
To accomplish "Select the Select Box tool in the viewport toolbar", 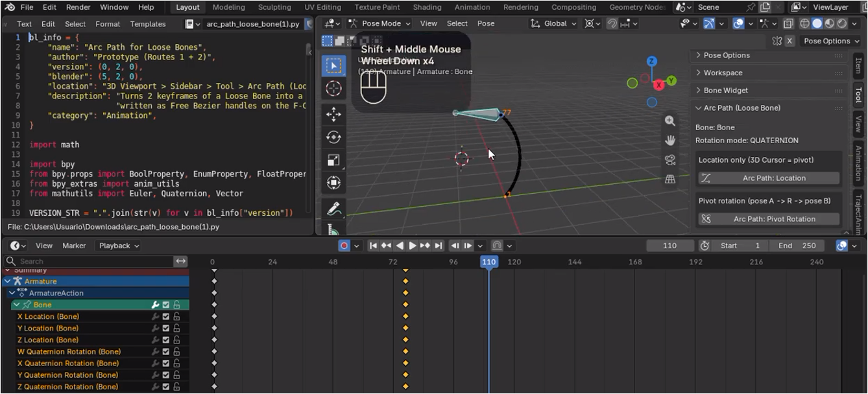I will tap(333, 65).
